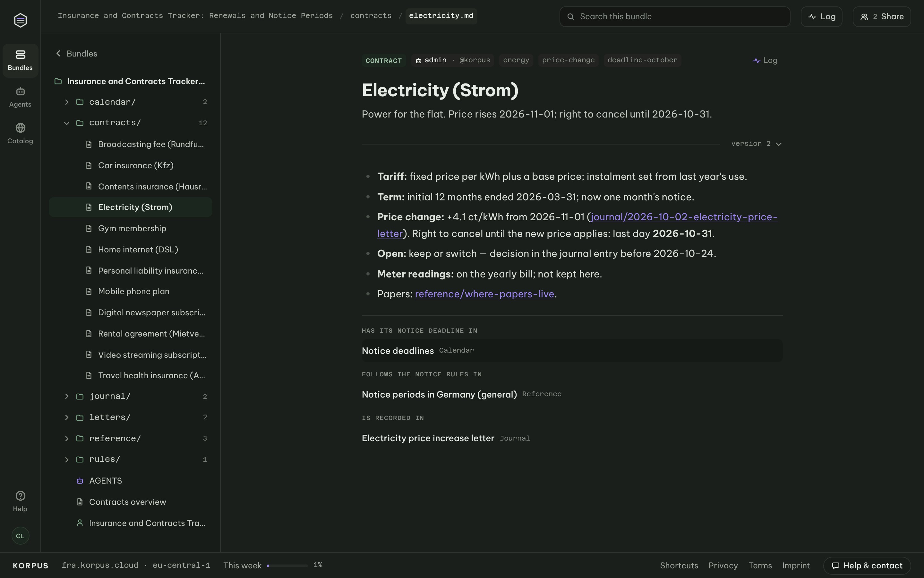The width and height of the screenshot is (924, 578).
Task: Click the deadline-october tag
Action: [642, 60]
